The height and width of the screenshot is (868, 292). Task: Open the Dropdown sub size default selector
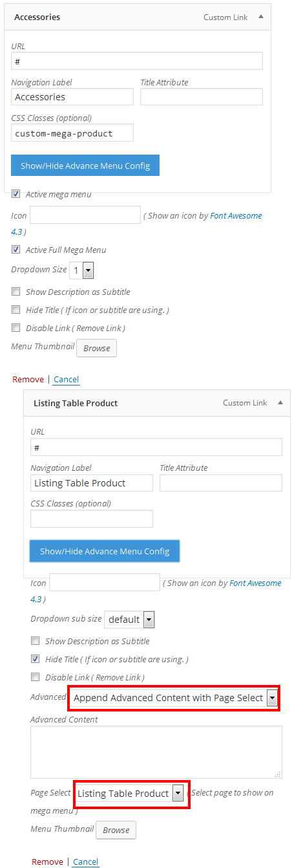click(129, 619)
